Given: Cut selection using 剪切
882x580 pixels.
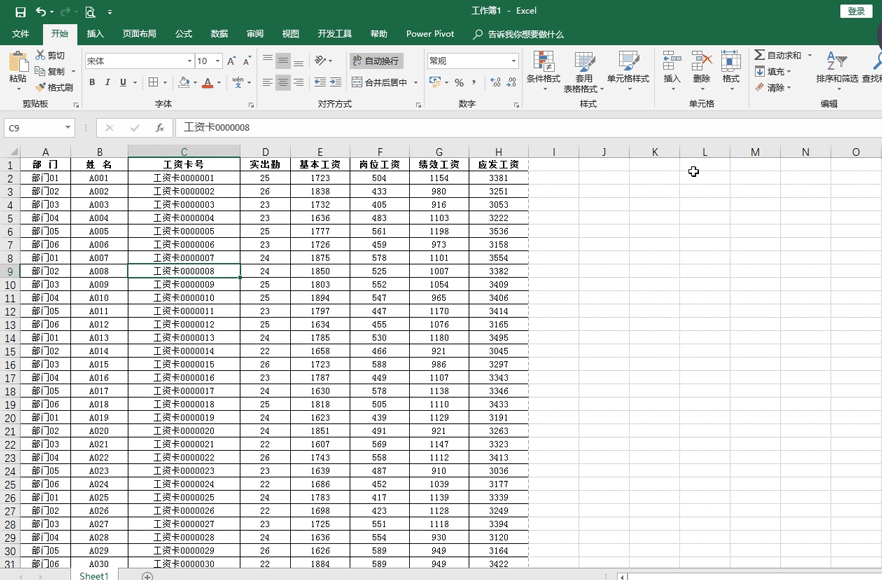Looking at the screenshot, I should click(x=50, y=55).
